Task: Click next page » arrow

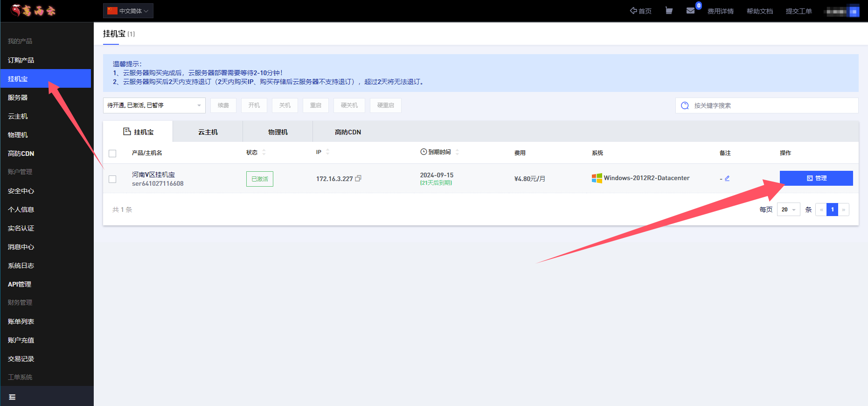Action: (844, 210)
